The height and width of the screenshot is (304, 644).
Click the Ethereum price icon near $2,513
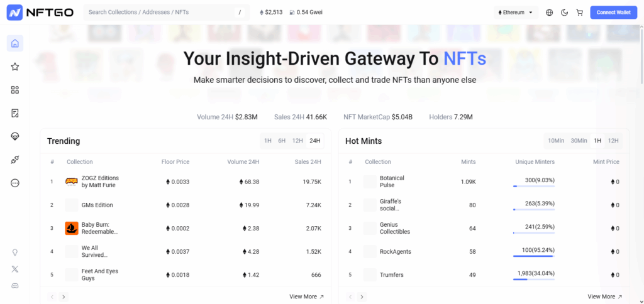tap(262, 13)
